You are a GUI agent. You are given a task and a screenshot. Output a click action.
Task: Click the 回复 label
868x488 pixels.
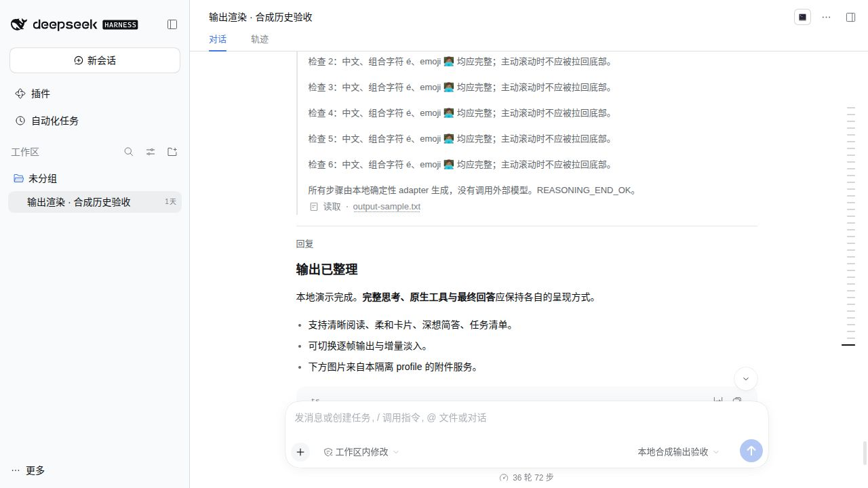point(305,244)
